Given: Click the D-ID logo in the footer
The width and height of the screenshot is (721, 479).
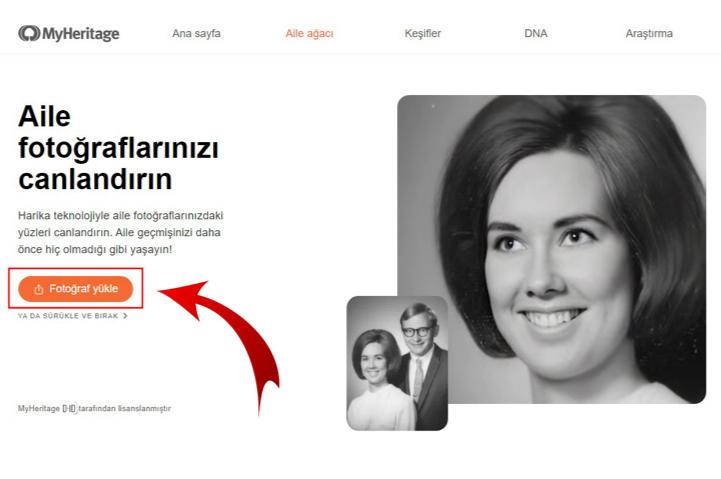Looking at the screenshot, I should [x=69, y=408].
